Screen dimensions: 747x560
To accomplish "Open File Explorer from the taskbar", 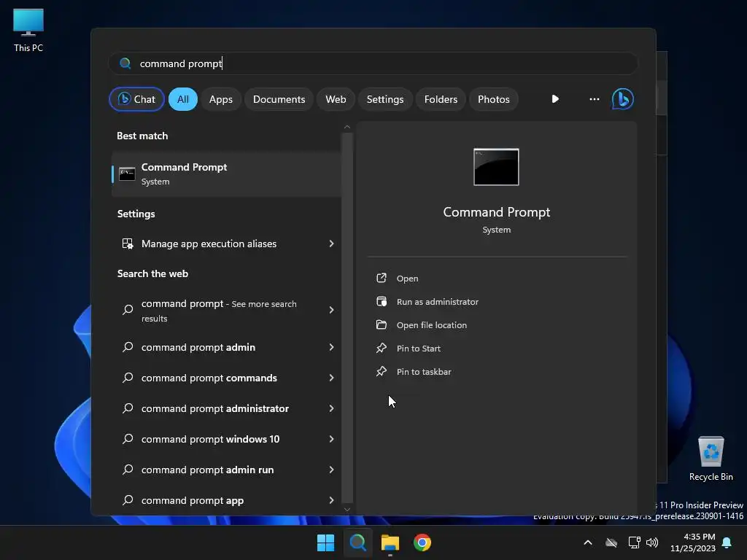I will 390,542.
